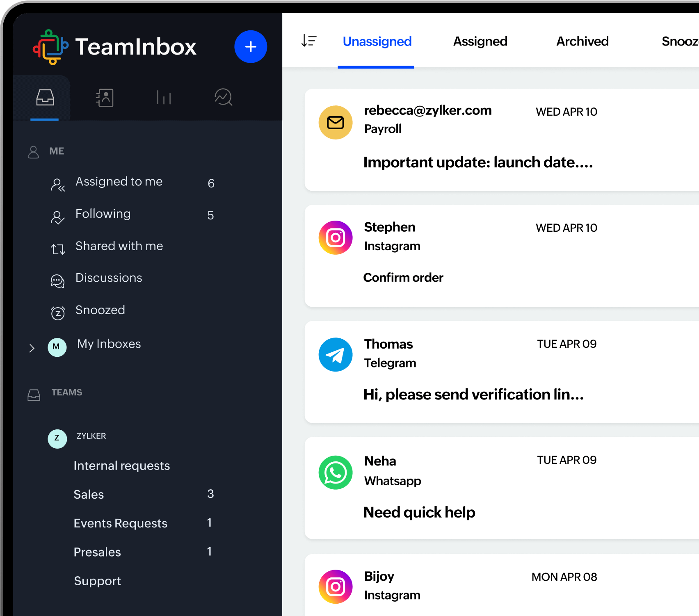699x616 pixels.
Task: Open Neha's 'Need quick help' message
Action: (419, 512)
